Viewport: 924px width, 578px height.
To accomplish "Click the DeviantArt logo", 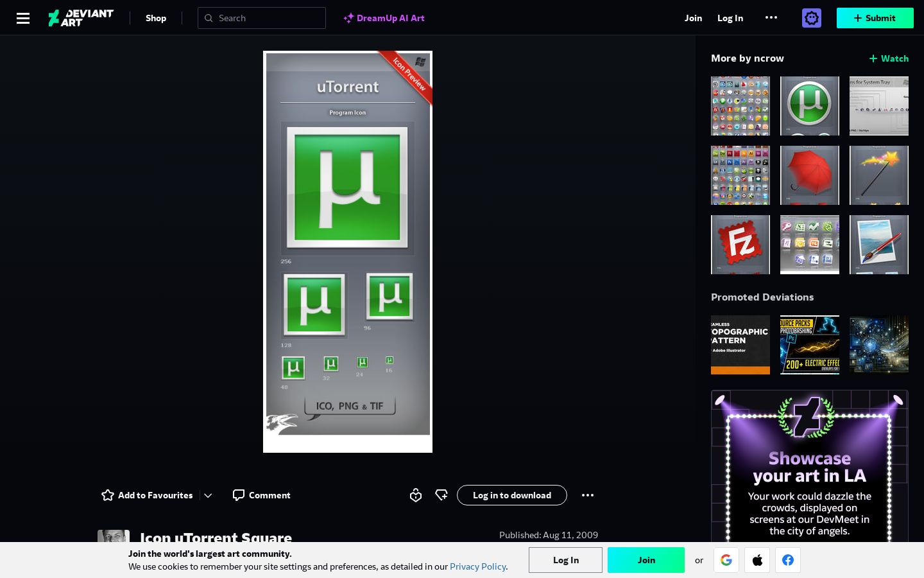I will click(x=81, y=18).
